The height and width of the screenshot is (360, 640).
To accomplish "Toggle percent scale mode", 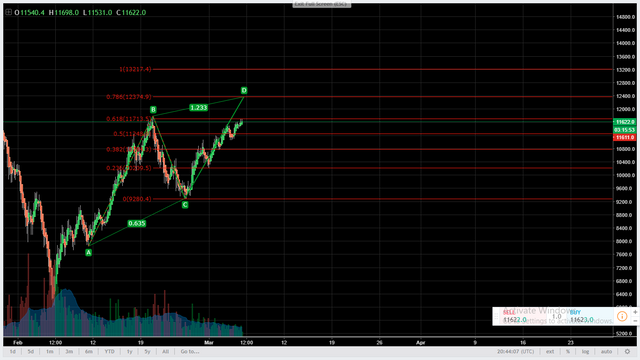I will pos(568,351).
